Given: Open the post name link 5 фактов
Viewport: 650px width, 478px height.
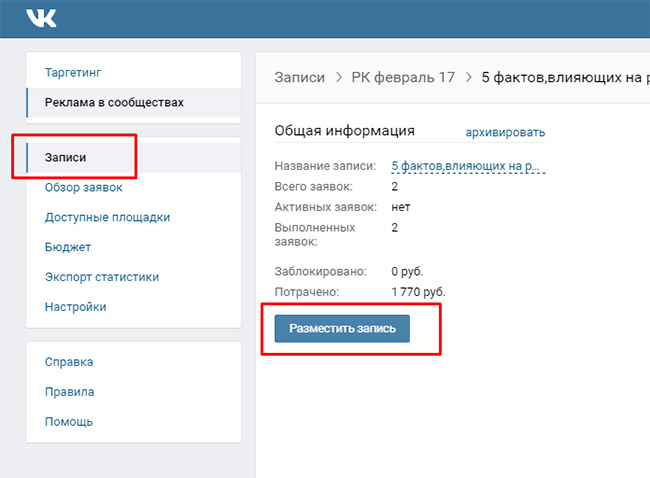Looking at the screenshot, I should pyautogui.click(x=468, y=166).
